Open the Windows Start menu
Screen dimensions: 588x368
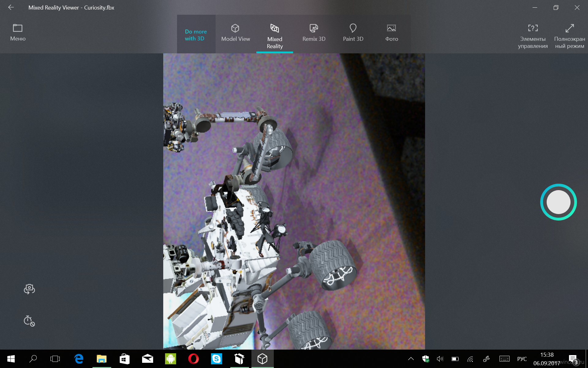pyautogui.click(x=11, y=359)
